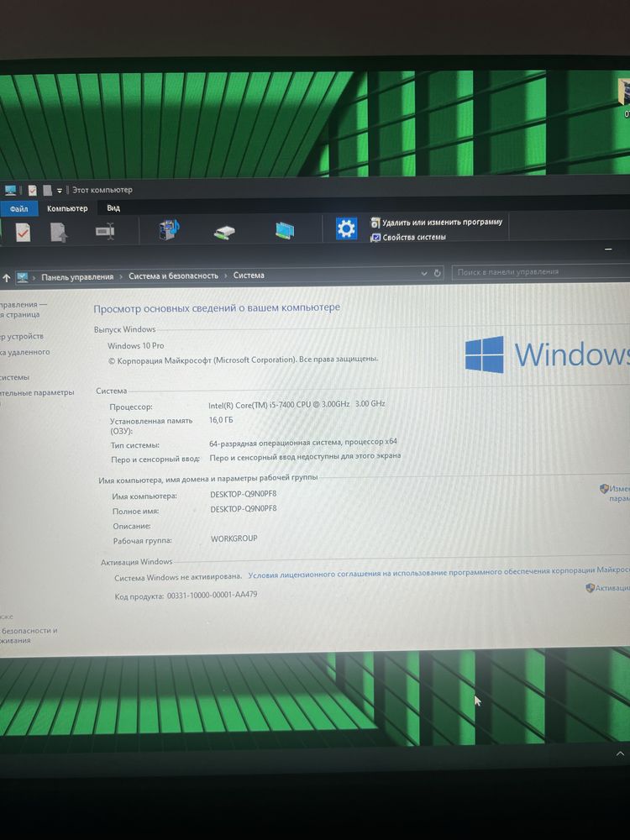Expand chevron after 'Панель управления' breadcrumb
This screenshot has height=840, width=630.
click(x=121, y=276)
